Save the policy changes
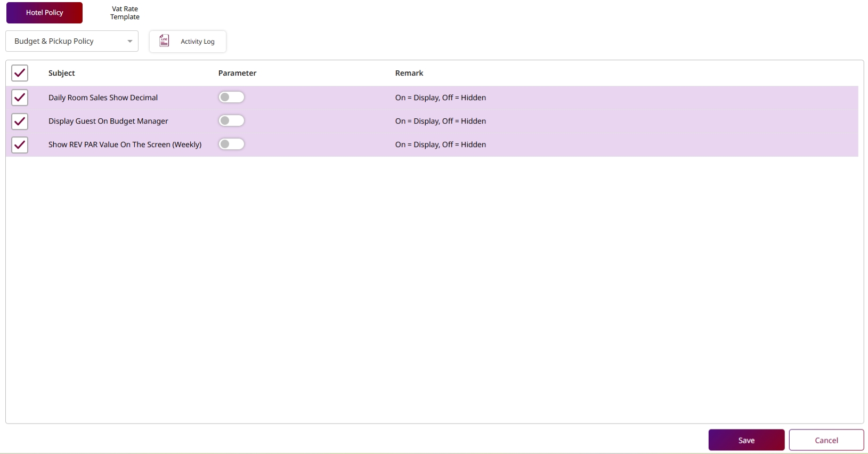Screen dimensions: 868x454 pos(746,440)
